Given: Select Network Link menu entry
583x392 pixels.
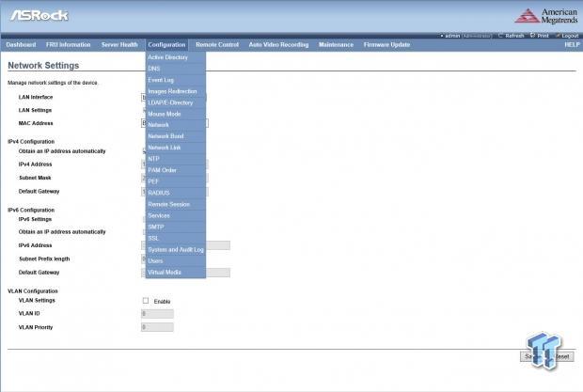Looking at the screenshot, I should tap(176, 148).
